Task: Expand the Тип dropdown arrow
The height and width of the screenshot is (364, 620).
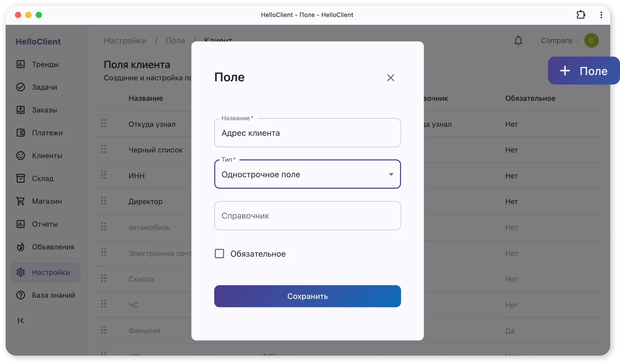Action: point(391,174)
